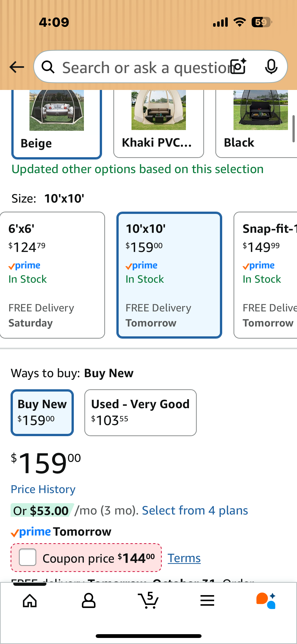Image resolution: width=297 pixels, height=644 pixels.
Task: Select the Buy New option
Action: pyautogui.click(x=42, y=412)
